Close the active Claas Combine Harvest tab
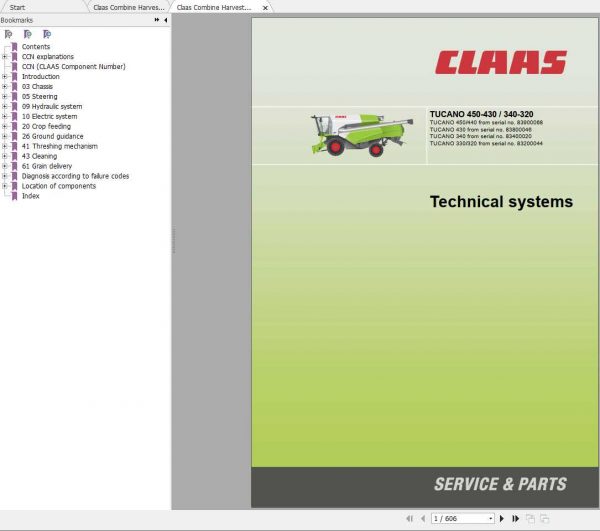The image size is (600, 531). tap(265, 8)
